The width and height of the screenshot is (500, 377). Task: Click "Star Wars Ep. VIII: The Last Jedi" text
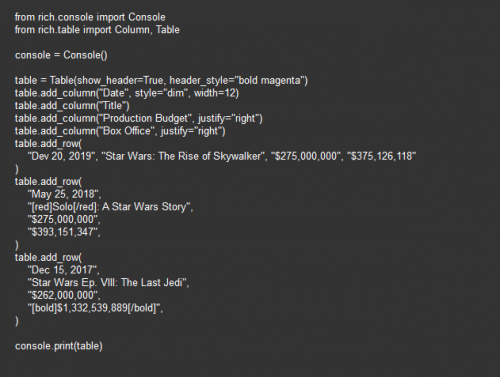[x=107, y=282]
